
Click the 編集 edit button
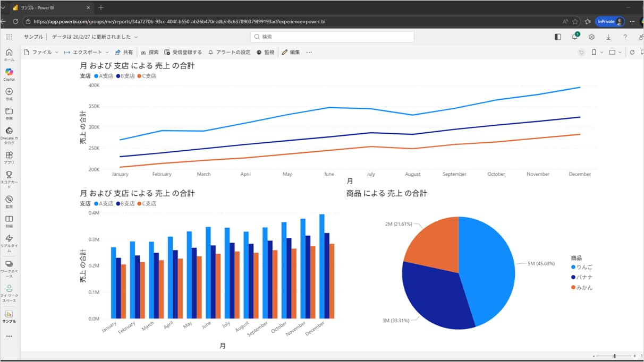tap(291, 53)
